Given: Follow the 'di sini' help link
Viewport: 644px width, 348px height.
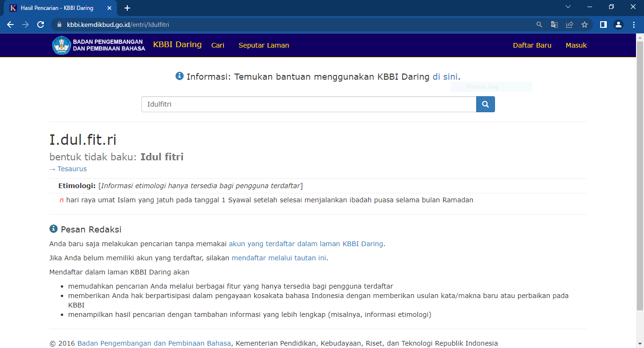Looking at the screenshot, I should coord(445,77).
